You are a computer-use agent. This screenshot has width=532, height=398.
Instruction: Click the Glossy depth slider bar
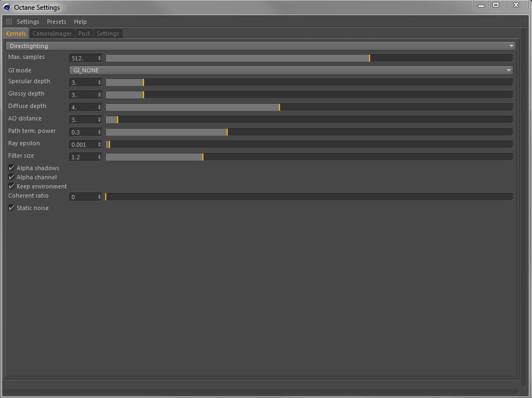[x=309, y=95]
